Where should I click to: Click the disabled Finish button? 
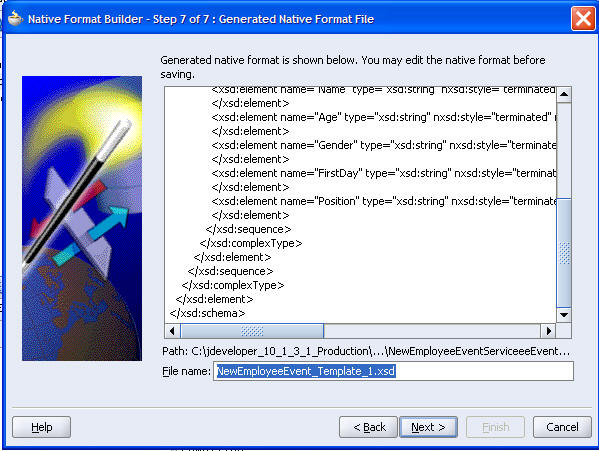coord(495,427)
